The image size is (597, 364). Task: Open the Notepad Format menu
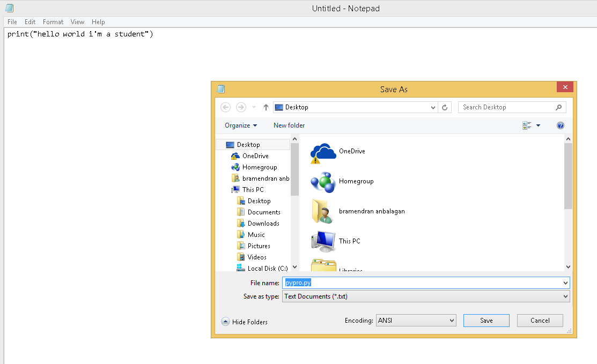53,21
